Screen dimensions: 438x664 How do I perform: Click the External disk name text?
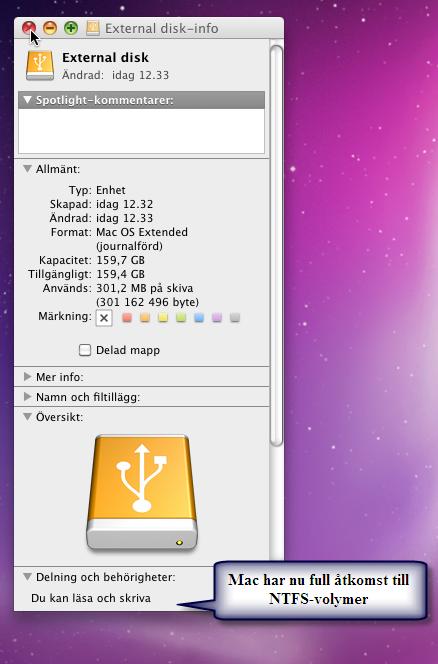tap(105, 58)
